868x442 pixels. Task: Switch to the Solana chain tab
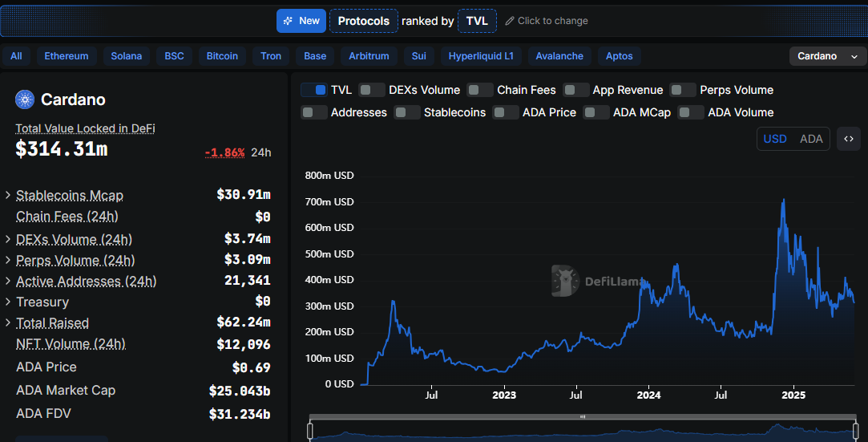tap(126, 56)
